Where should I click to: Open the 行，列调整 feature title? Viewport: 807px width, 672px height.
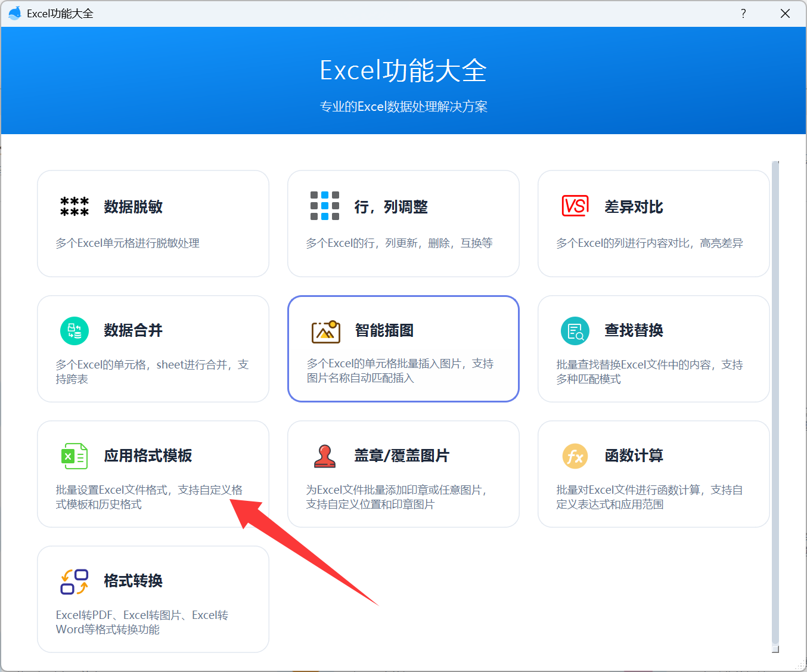click(391, 207)
